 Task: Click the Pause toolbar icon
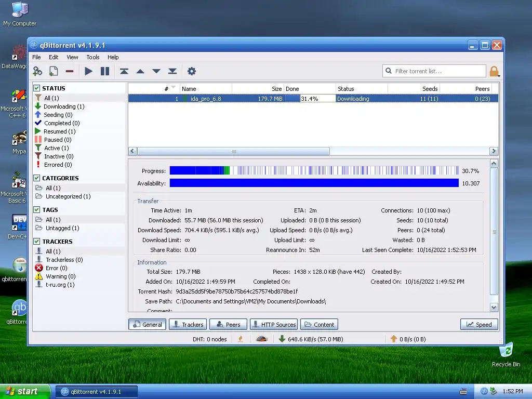[x=105, y=71]
